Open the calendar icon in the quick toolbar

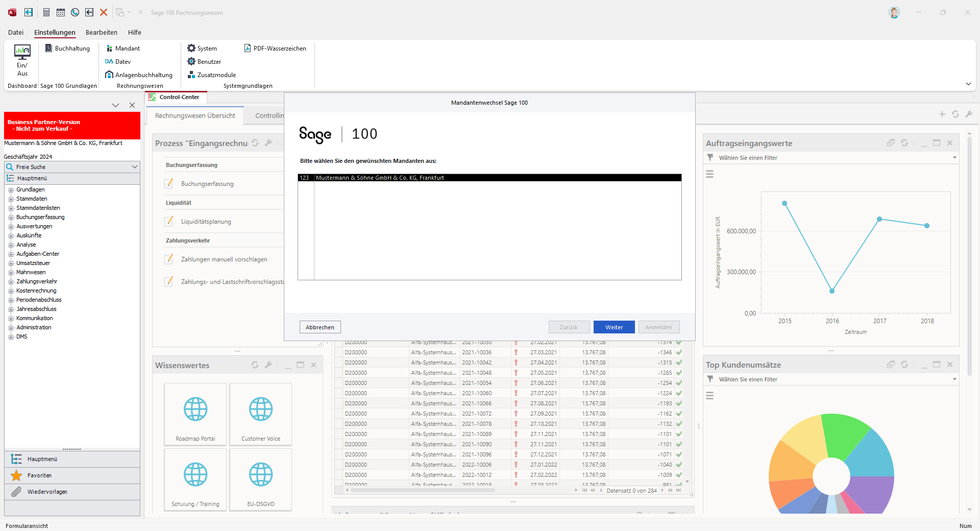[x=61, y=12]
